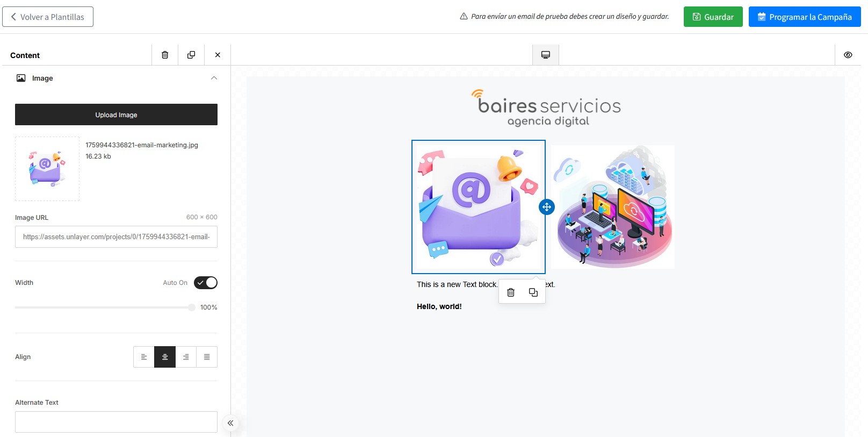Duplicate content using the panel copy icon
868x437 pixels.
(191, 55)
